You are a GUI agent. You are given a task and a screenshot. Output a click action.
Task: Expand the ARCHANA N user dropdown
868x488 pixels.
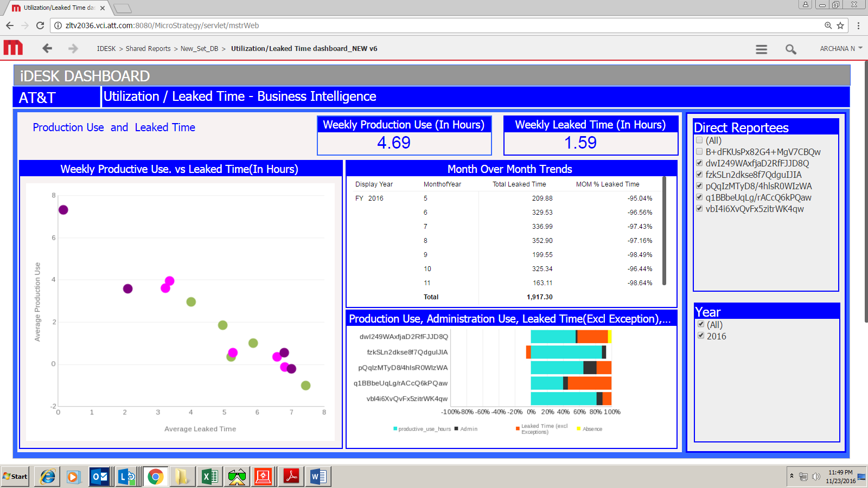tap(840, 48)
